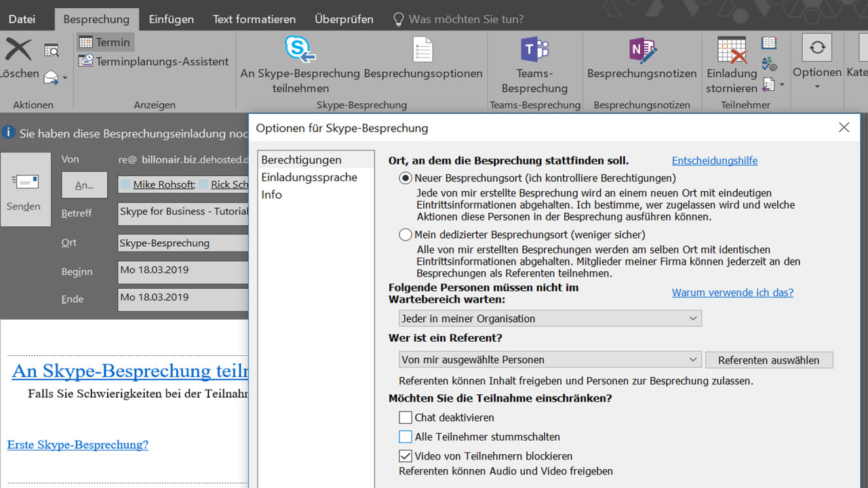Switch to the Einfügen ribbon tab
Screen dimensions: 868x488
pyautogui.click(x=171, y=19)
